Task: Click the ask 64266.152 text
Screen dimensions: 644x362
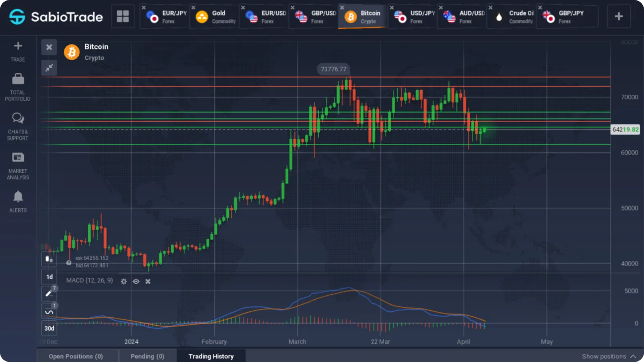Action: (92, 258)
